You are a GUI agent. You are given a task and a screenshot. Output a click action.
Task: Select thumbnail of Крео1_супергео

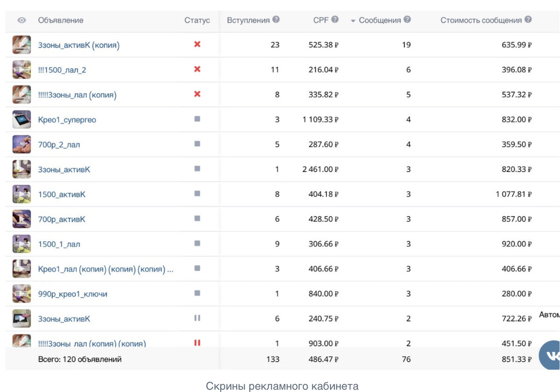pos(21,119)
